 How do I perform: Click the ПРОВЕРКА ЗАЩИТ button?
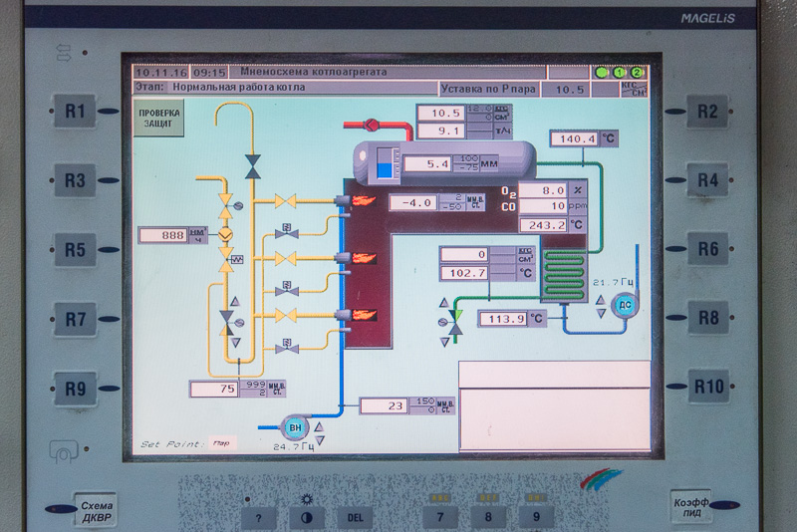(158, 118)
